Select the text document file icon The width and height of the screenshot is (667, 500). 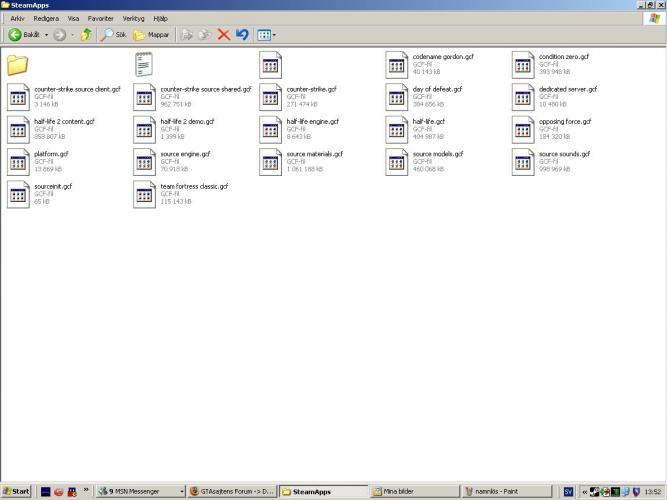click(x=145, y=65)
